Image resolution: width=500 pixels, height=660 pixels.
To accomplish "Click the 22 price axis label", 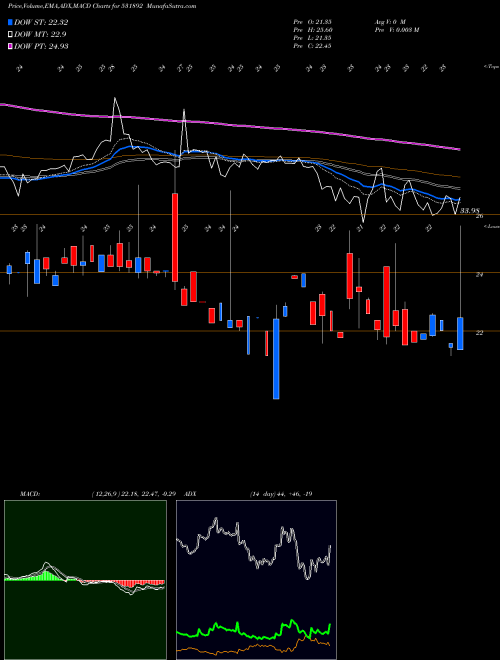I will 479,333.
